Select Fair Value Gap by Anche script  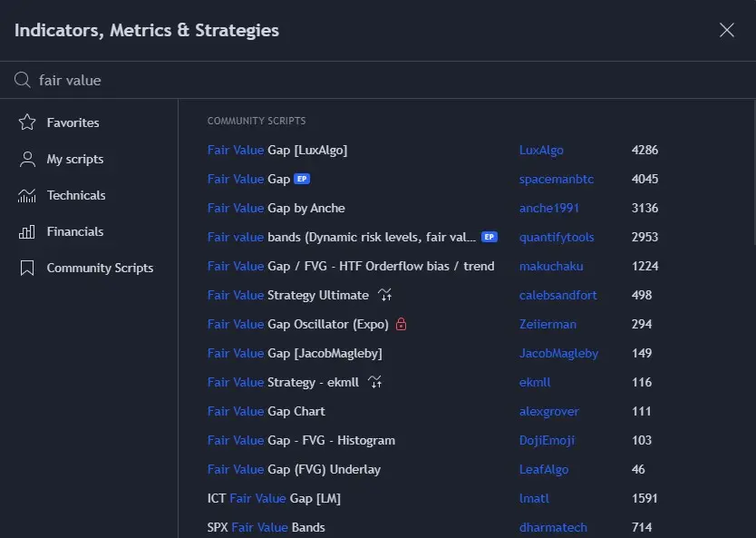(276, 208)
